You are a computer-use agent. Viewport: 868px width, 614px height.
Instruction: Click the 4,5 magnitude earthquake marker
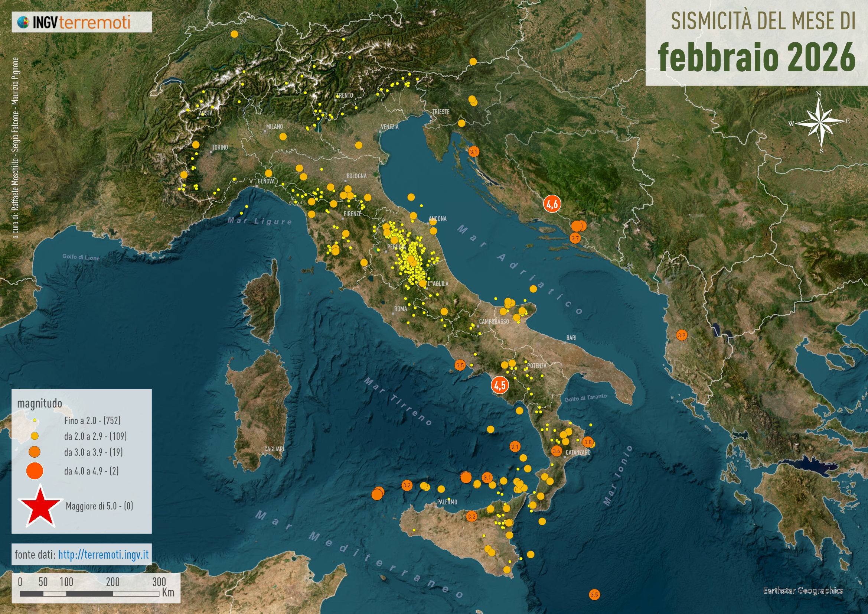(x=499, y=385)
